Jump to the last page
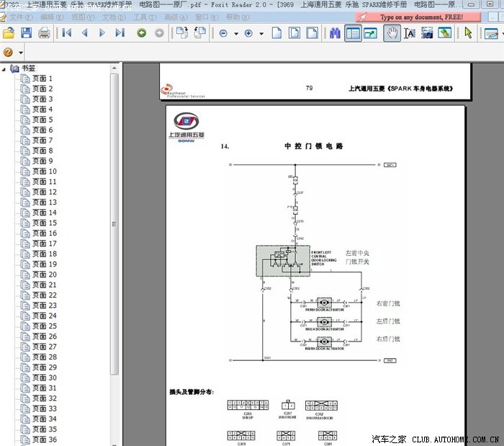The width and height of the screenshot is (504, 446). click(x=120, y=33)
